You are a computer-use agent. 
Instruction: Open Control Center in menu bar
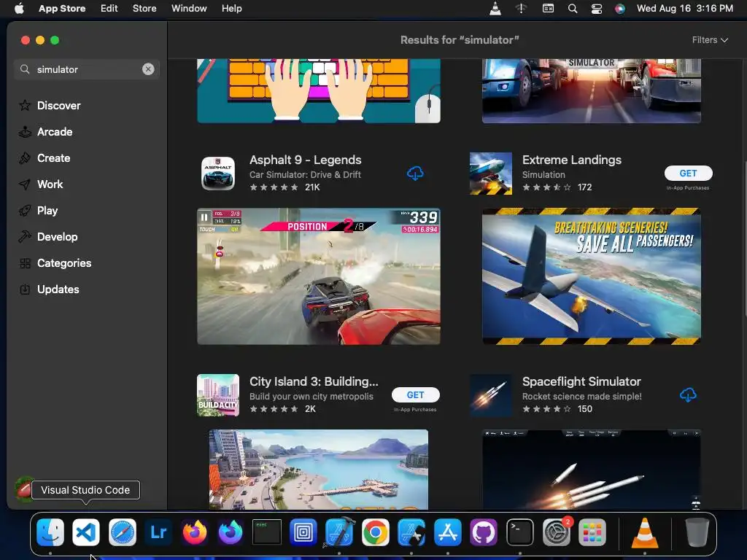click(597, 9)
